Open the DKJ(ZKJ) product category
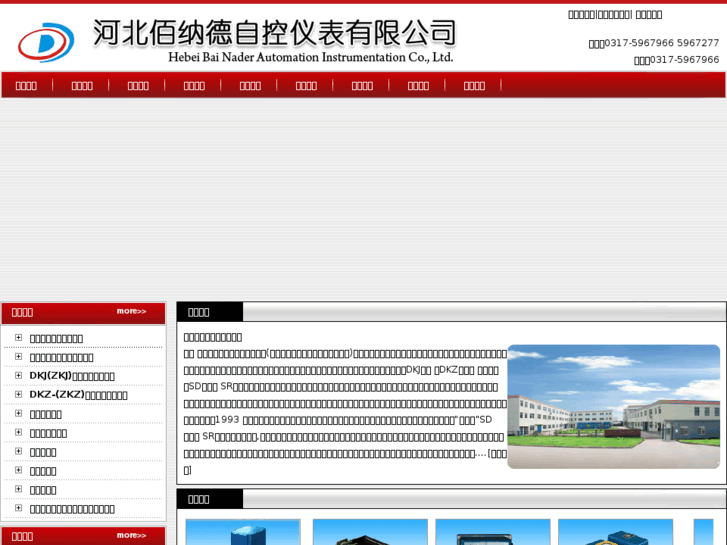The image size is (727, 545). [72, 376]
